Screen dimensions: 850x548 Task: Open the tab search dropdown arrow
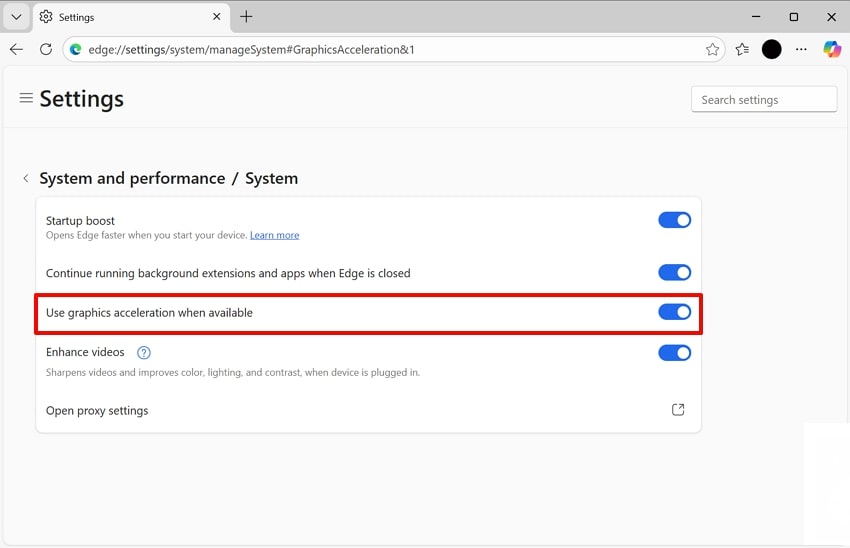coord(16,17)
